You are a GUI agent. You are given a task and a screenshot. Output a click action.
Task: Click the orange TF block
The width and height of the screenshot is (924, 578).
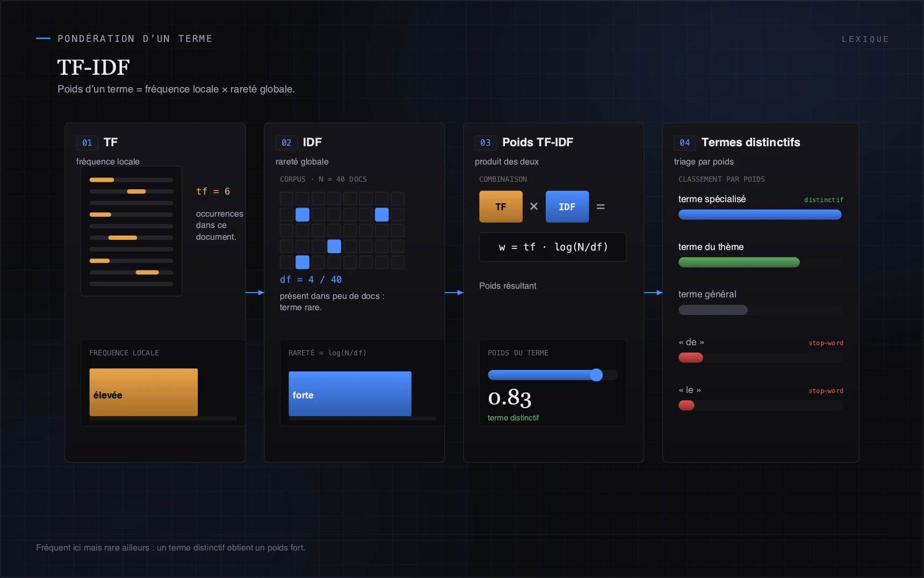pos(501,206)
